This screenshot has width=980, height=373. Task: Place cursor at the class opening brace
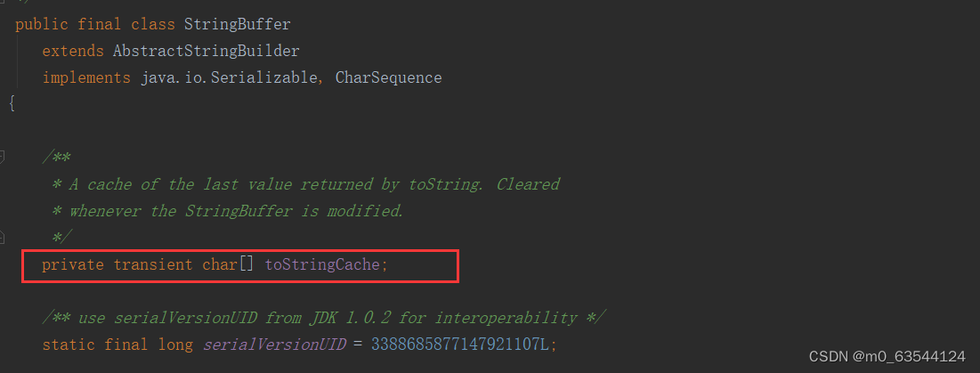12,104
